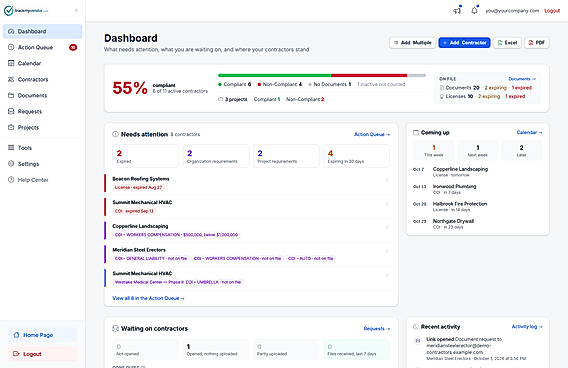Export dashboard to Excel

pos(507,43)
